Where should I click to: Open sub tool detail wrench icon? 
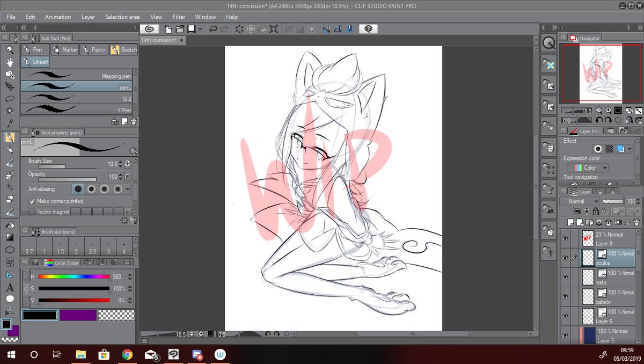(x=134, y=220)
